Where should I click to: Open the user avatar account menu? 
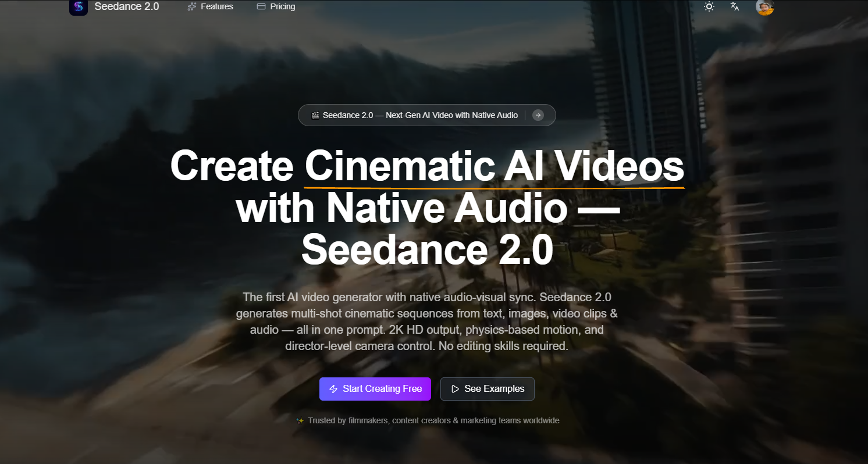coord(764,7)
